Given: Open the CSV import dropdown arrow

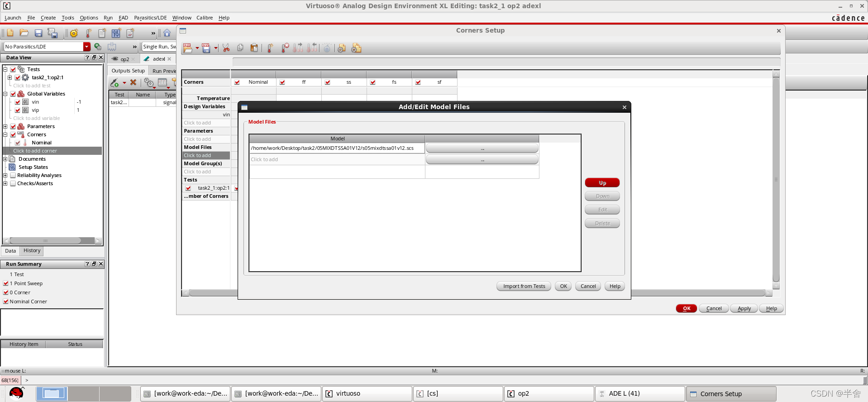Looking at the screenshot, I should (x=197, y=48).
